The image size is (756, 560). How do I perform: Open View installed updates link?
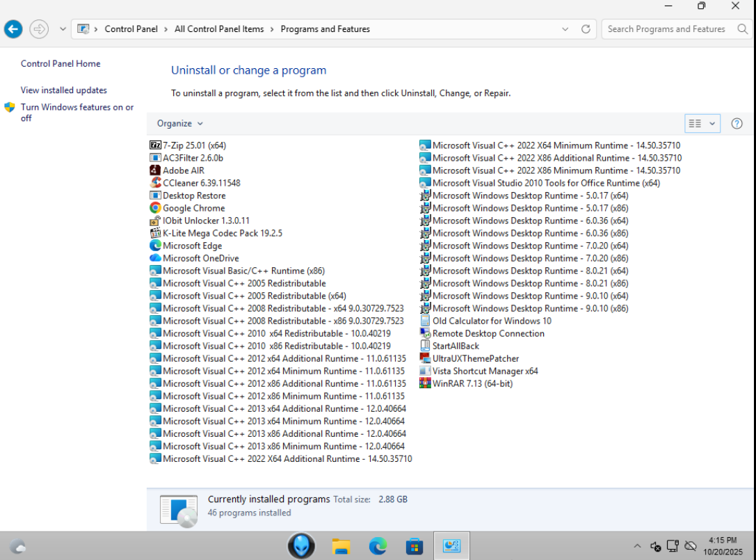click(x=64, y=90)
